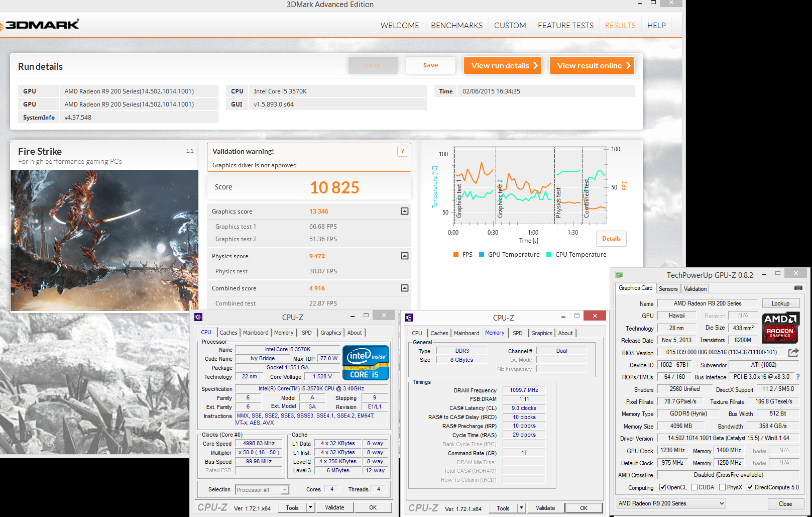Switch to About tab in left CPU-Z

[x=355, y=333]
